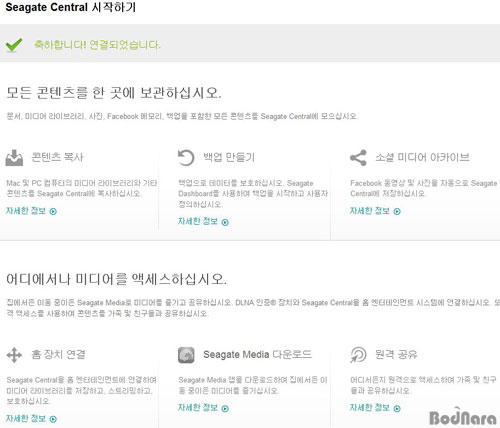Open 자세한 정보 link under 백업 만들기

(198, 221)
